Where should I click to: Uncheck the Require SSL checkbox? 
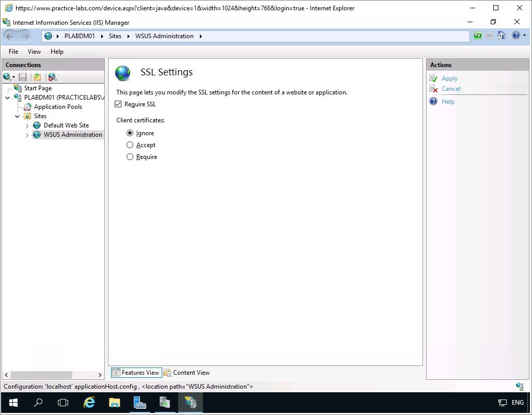119,104
